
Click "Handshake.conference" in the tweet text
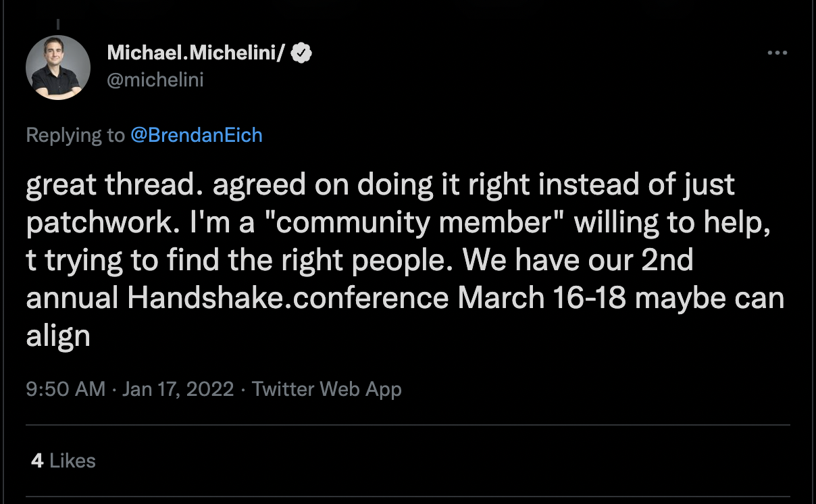[288, 298]
